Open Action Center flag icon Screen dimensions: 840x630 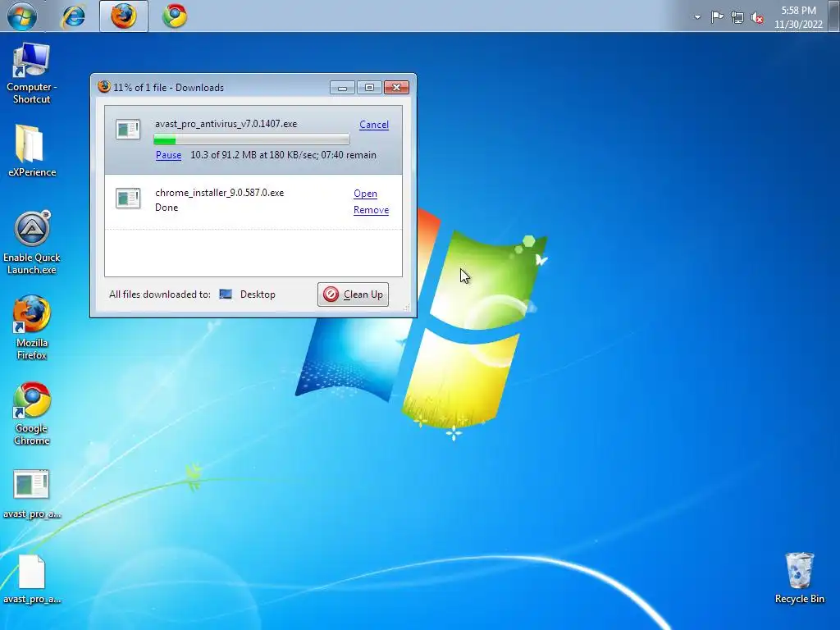[717, 17]
